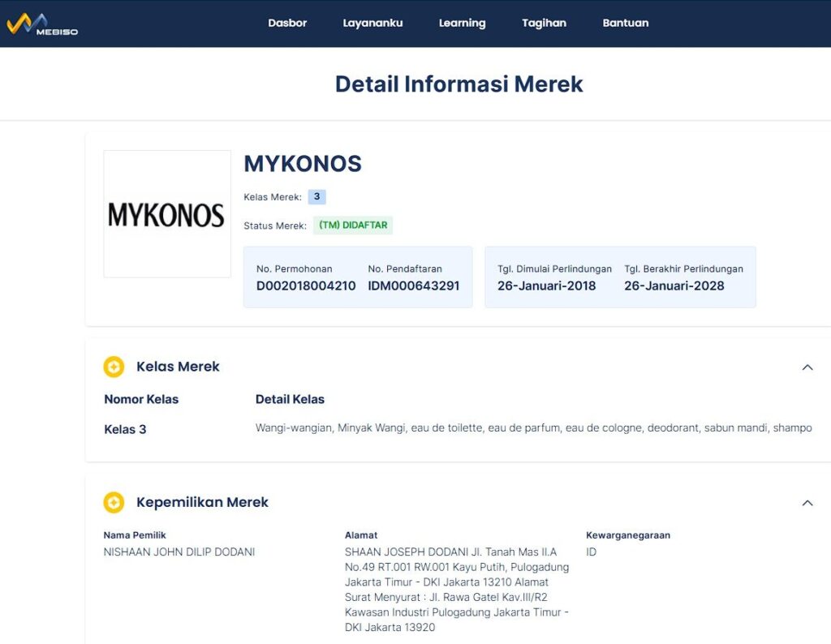Viewport: 831px width, 644px height.
Task: Go to the Layananku menu
Action: (x=372, y=23)
